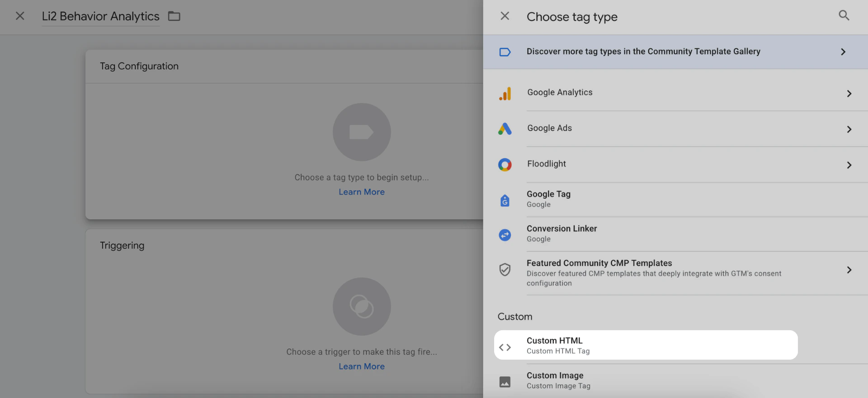This screenshot has width=868, height=398.
Task: Click the CMP Templates shield icon
Action: [505, 270]
